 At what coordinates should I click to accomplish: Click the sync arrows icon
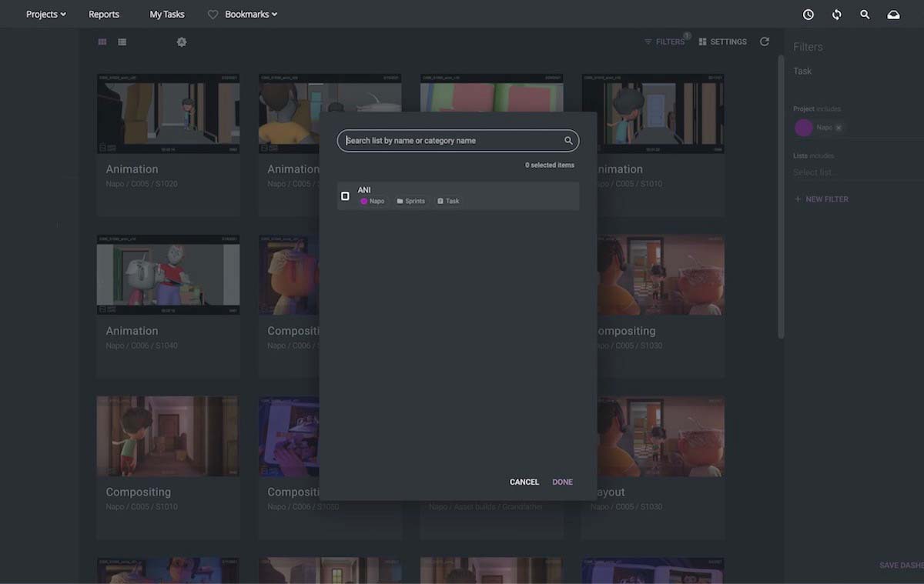[x=836, y=15]
